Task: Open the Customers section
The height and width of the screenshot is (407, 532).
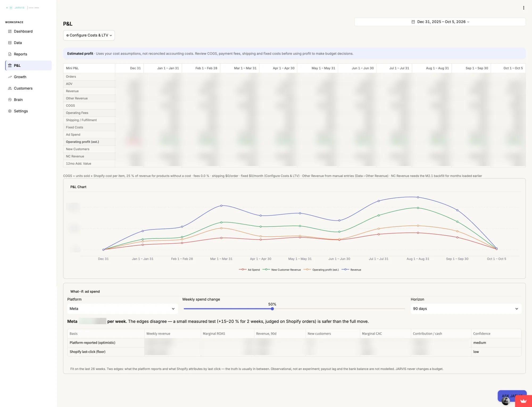Action: click(x=28, y=88)
